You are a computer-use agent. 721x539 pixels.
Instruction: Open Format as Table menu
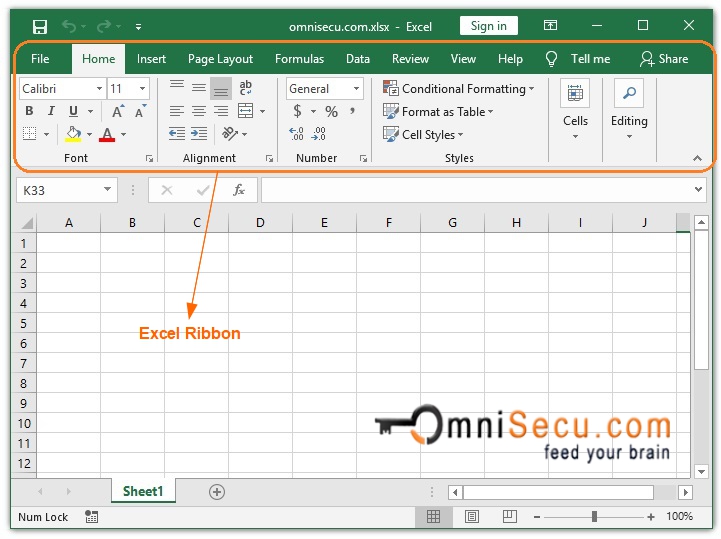coord(438,111)
